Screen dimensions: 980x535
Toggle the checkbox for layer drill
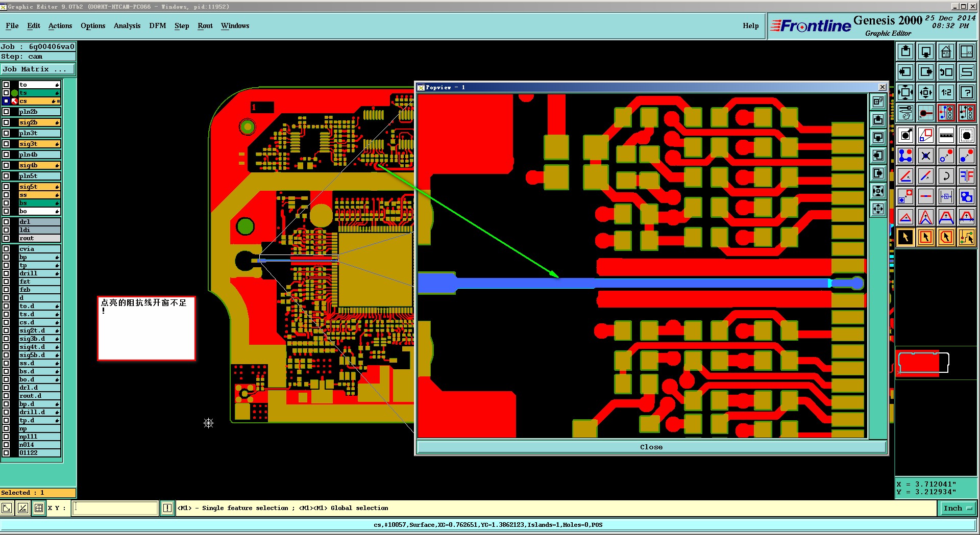[6, 273]
